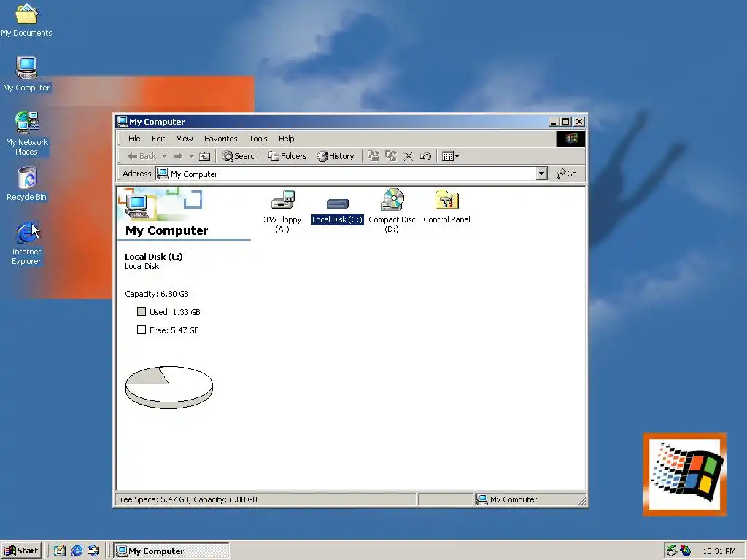
Task: Open the Tools menu
Action: (x=258, y=139)
